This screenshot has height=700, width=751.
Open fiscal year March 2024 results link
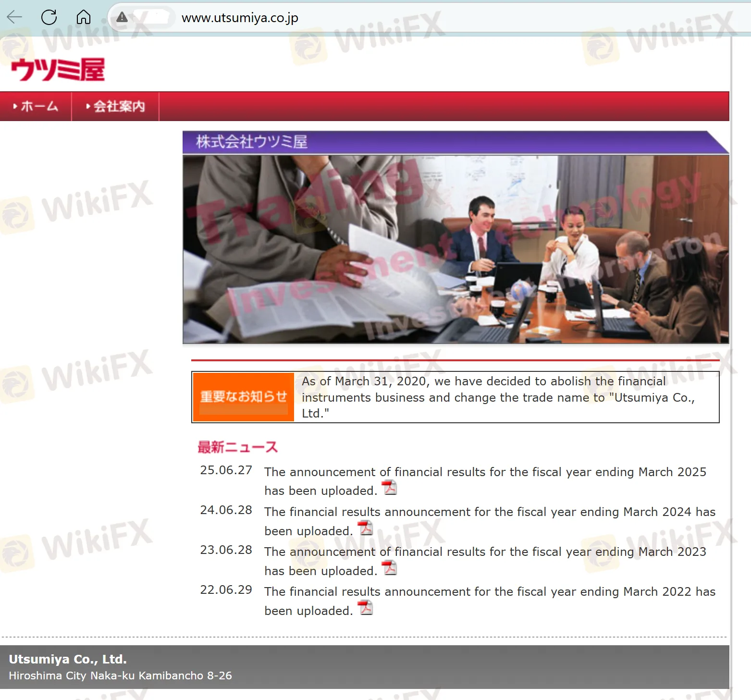[x=489, y=512]
